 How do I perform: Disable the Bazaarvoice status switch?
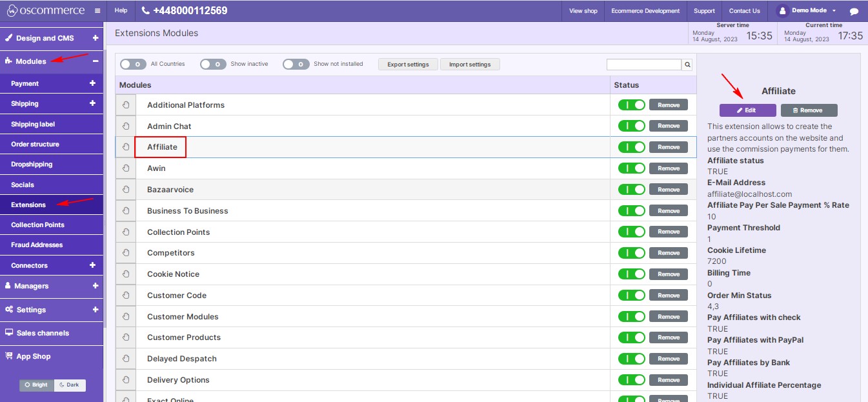tap(632, 190)
